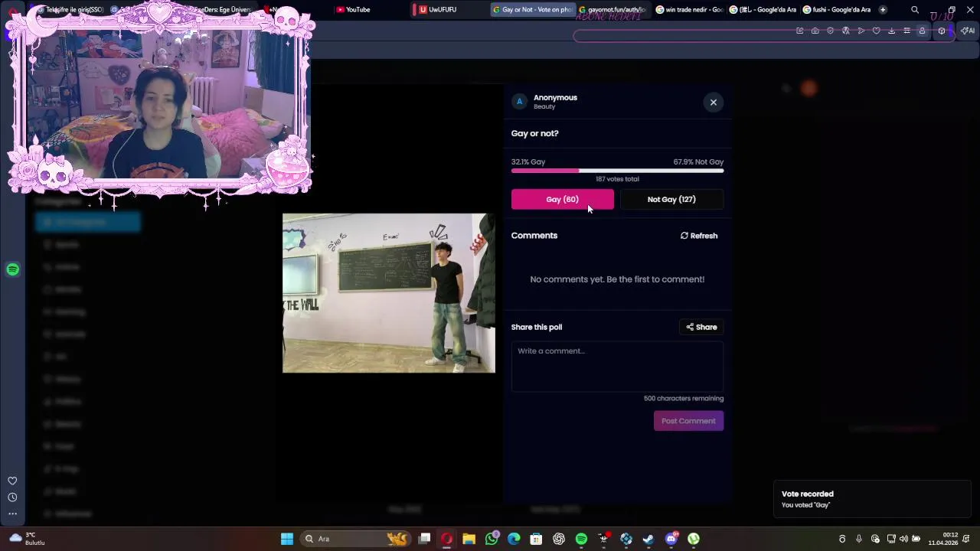Open Steam from taskbar

pos(648,539)
